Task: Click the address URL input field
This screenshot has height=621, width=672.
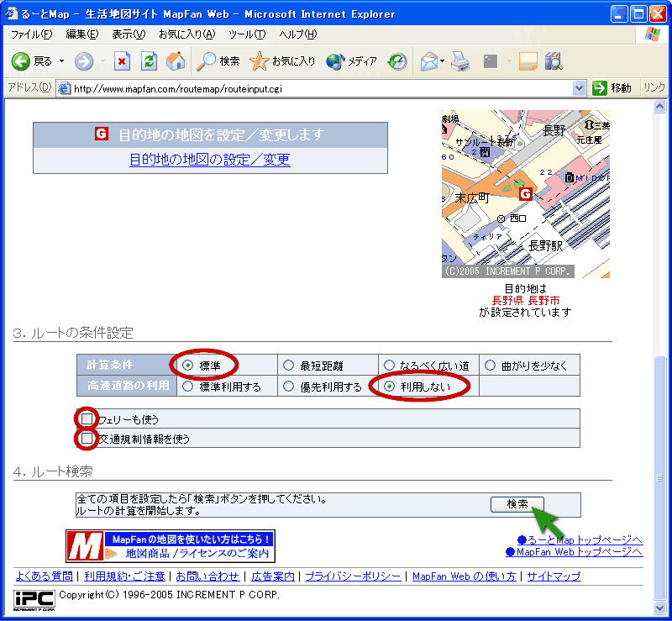Action: (x=322, y=88)
